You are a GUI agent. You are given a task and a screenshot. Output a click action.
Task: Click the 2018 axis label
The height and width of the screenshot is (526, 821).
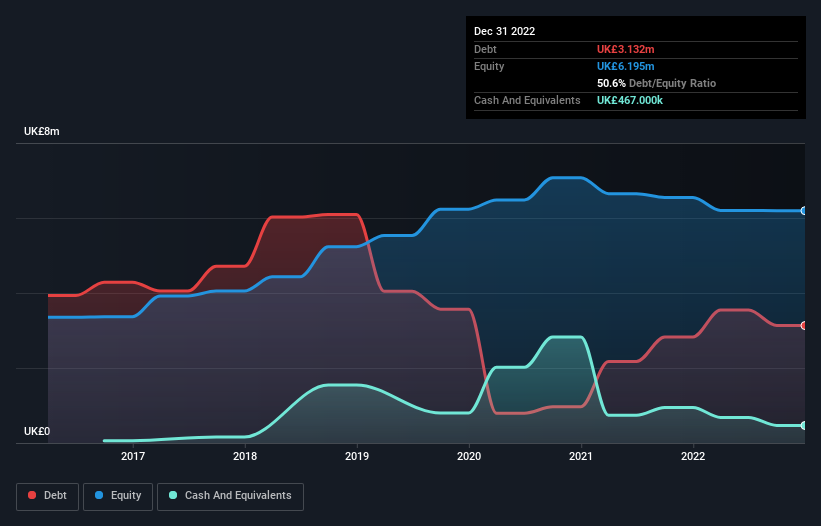pos(245,456)
